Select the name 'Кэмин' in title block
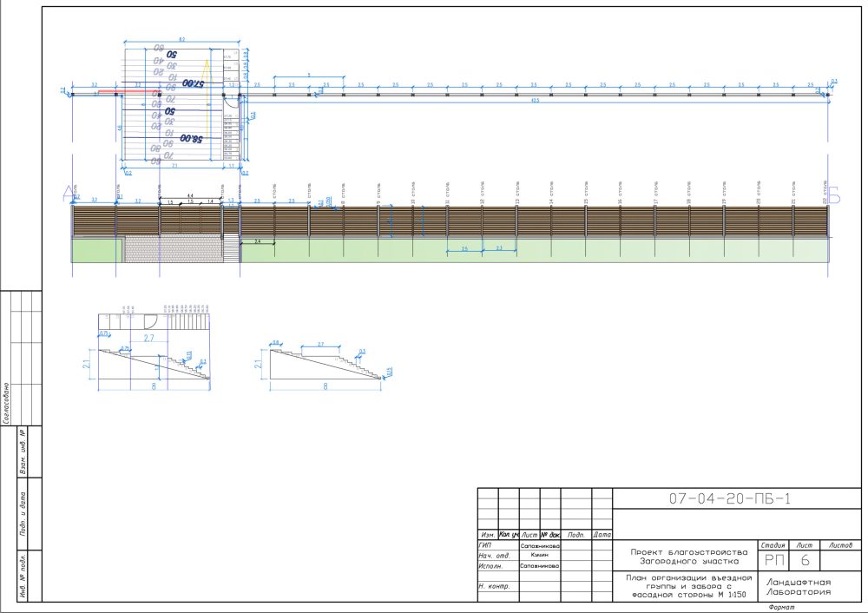 539,556
